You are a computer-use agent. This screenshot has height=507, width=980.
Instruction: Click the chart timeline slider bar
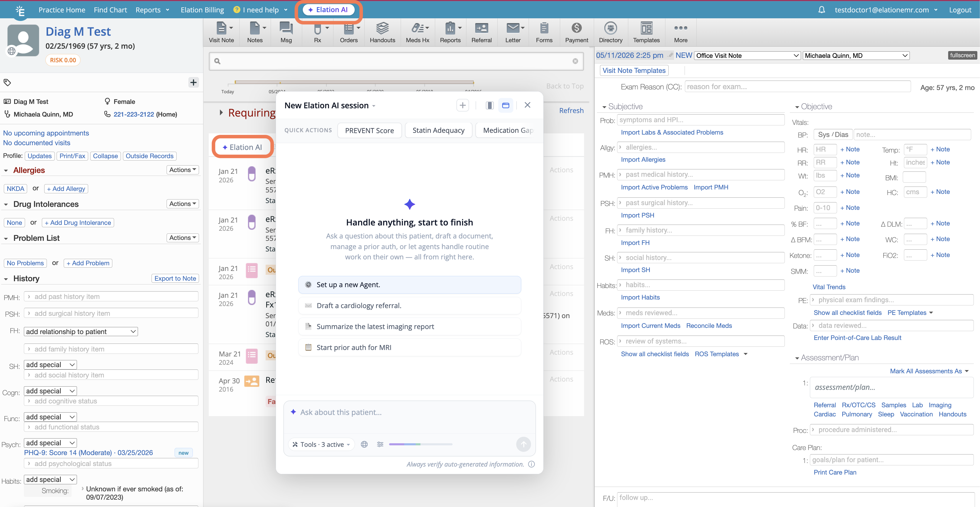click(x=354, y=82)
